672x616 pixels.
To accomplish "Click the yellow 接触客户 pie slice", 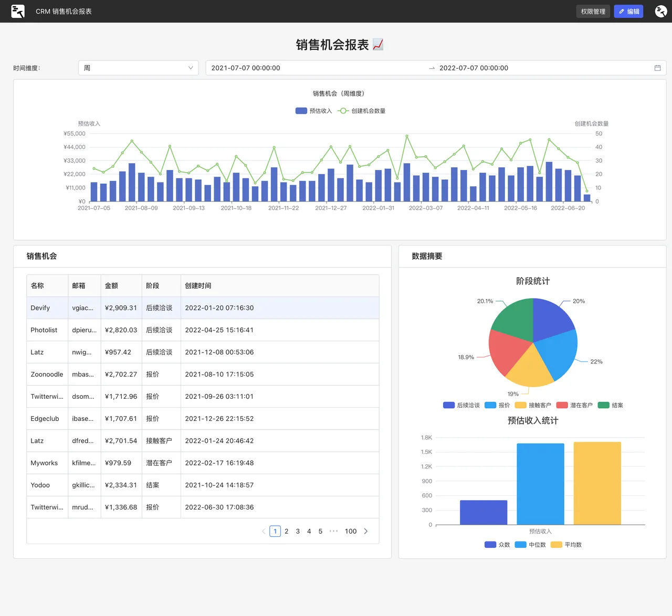I will [x=531, y=369].
